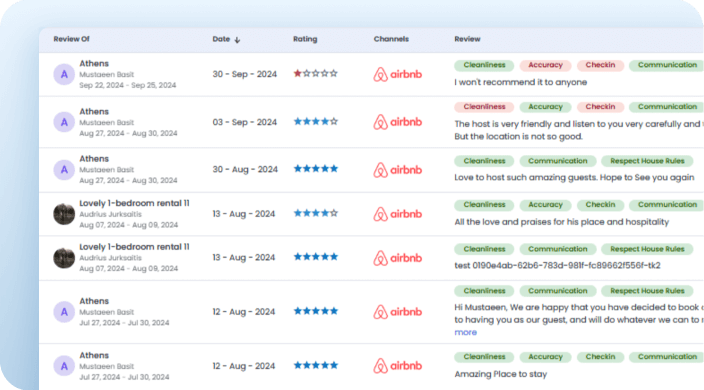Screen dimensions: 704x390
Task: Click Airbnb logo beside 'Amazing Place to stay' review
Action: (397, 366)
